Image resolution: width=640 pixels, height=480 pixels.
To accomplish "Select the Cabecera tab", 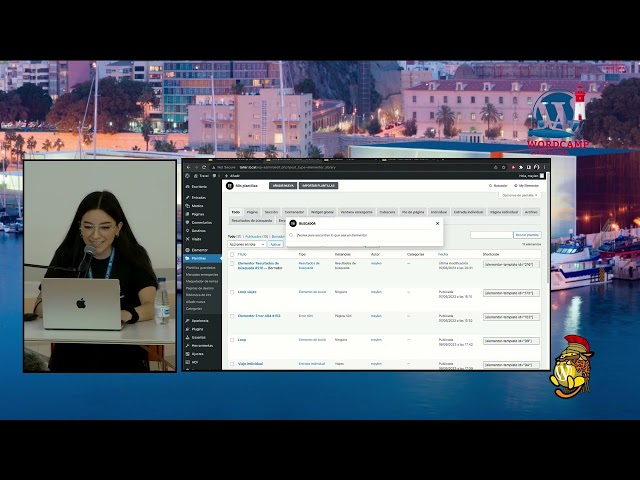I will click(x=387, y=212).
